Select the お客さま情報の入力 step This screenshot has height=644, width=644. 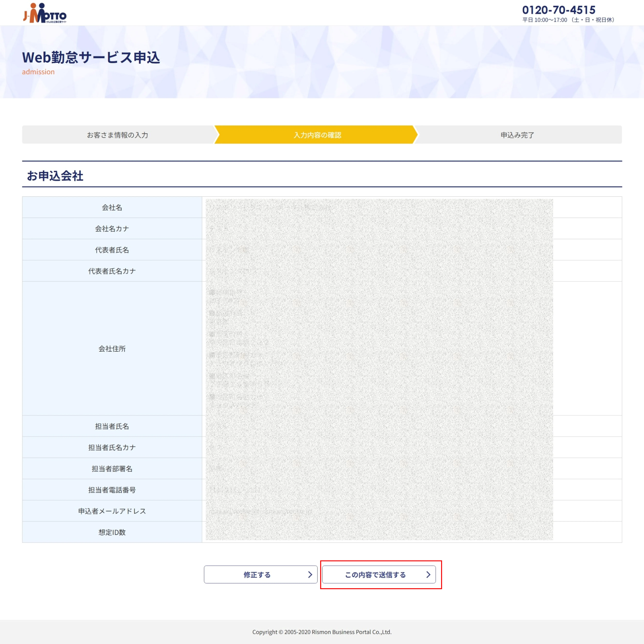pyautogui.click(x=118, y=135)
